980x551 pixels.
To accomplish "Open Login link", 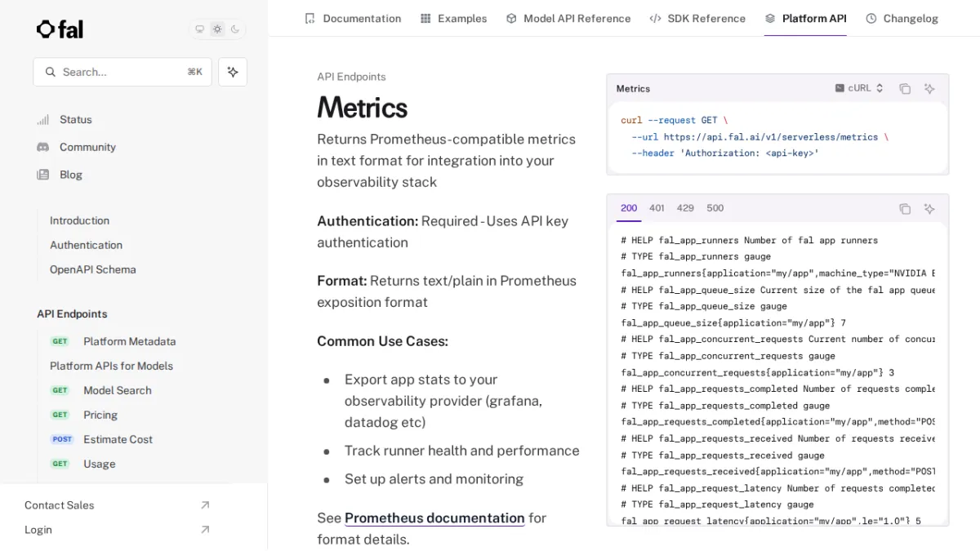I will [38, 530].
